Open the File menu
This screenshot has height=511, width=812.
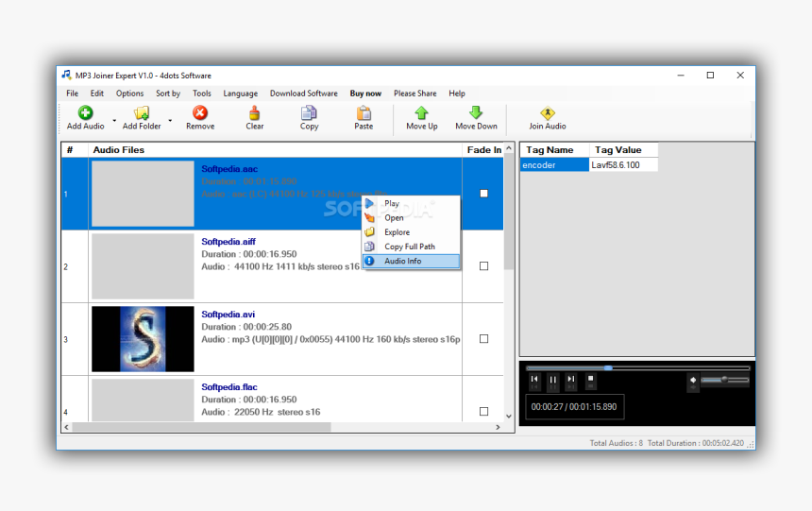[72, 94]
